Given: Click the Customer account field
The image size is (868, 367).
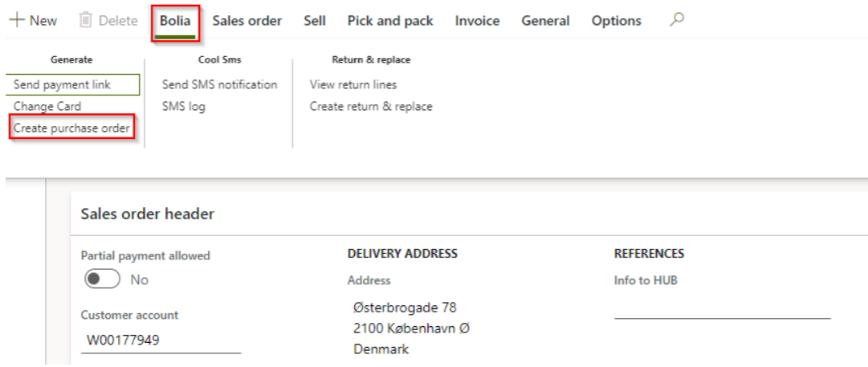Looking at the screenshot, I should pos(161,340).
